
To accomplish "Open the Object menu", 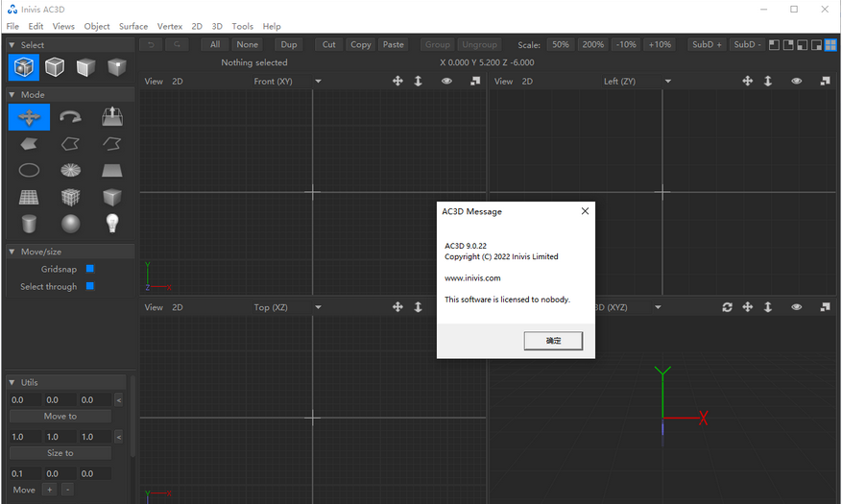I will tap(97, 26).
